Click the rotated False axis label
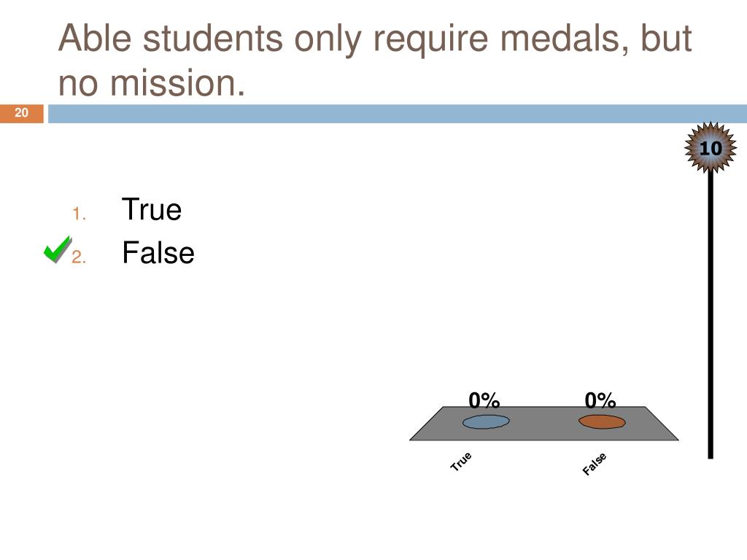This screenshot has height=560, width=747. (594, 464)
